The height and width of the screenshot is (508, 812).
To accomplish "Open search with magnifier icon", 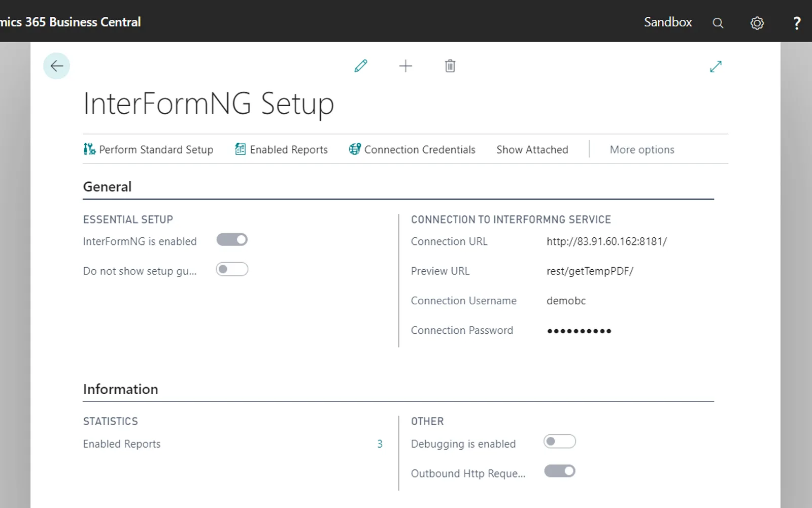I will coord(718,23).
